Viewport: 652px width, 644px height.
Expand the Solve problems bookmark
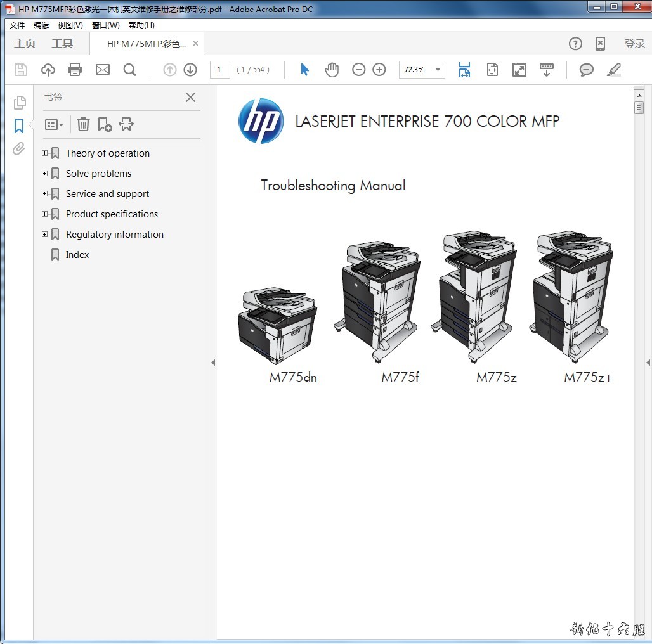(x=44, y=174)
